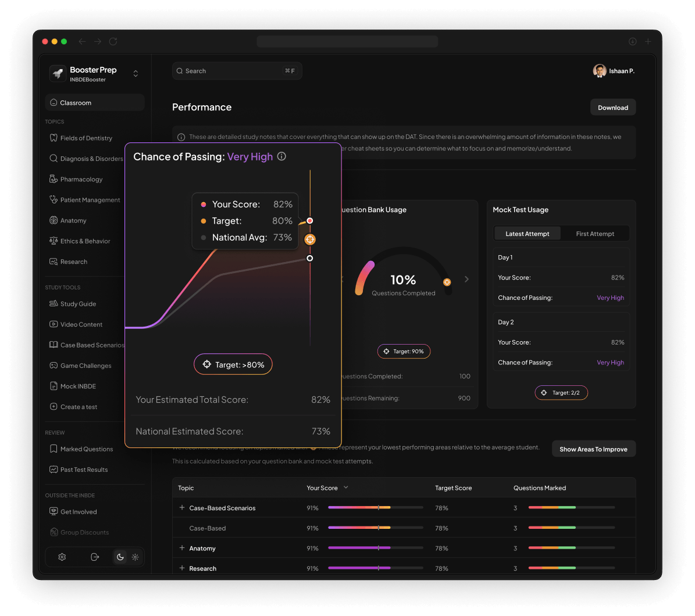Open Ethics & Behavior topic
Screen dimensions: 695x616
[80, 241]
